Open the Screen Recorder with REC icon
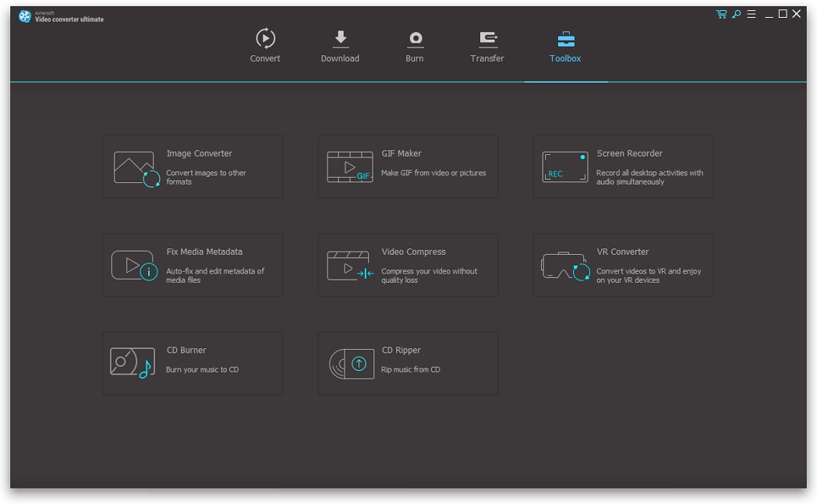 [564, 167]
